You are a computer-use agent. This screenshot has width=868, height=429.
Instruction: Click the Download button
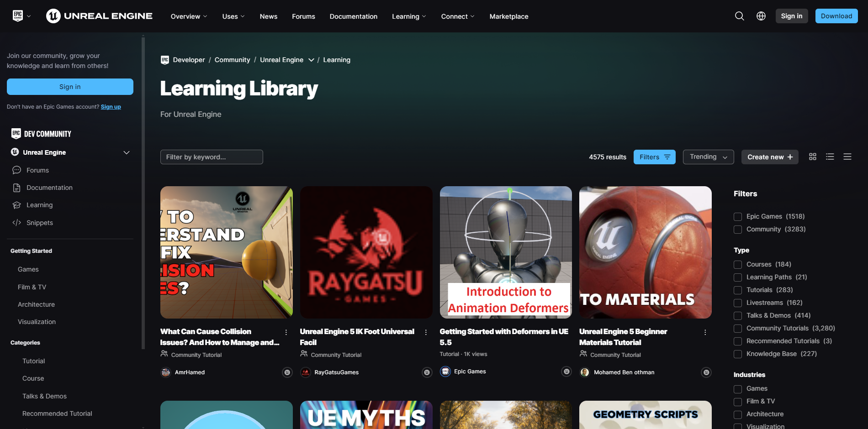click(836, 16)
